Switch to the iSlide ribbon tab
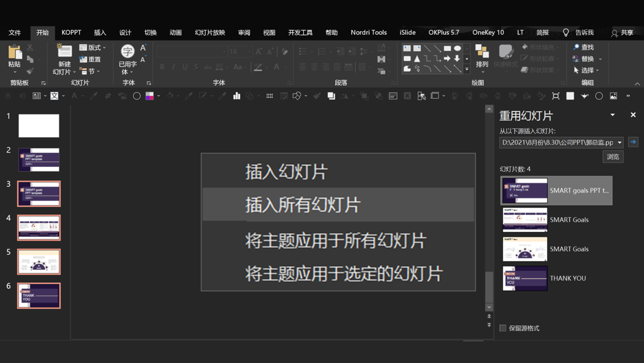 tap(407, 32)
